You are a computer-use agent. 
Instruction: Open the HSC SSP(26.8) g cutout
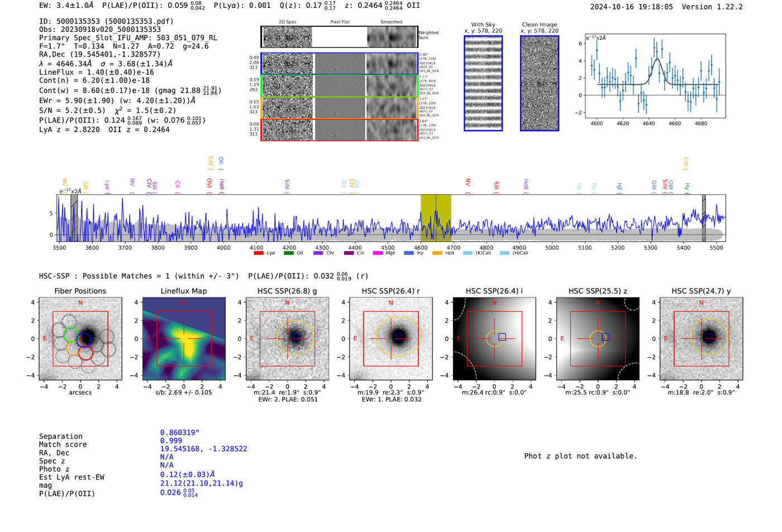[x=287, y=338]
